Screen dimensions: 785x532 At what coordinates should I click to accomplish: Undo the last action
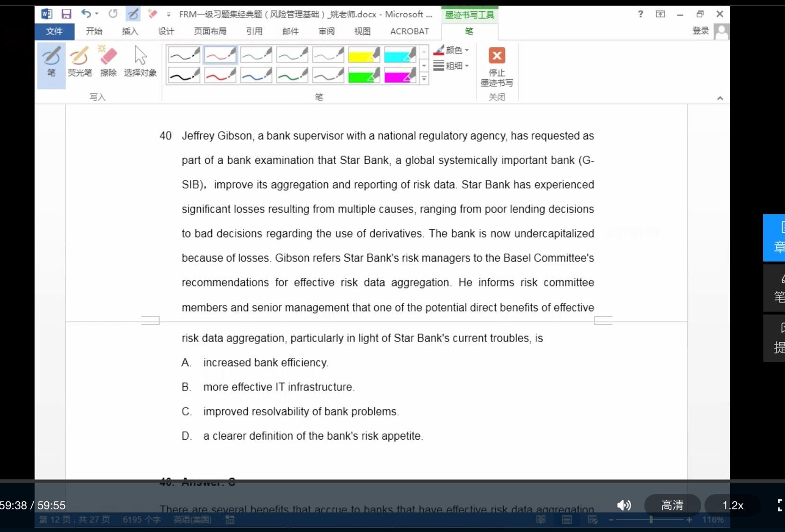86,14
